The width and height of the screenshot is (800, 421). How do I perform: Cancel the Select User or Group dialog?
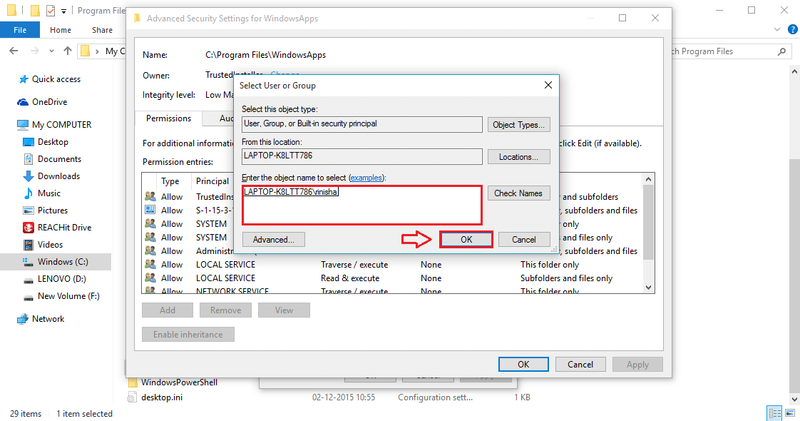pos(524,239)
